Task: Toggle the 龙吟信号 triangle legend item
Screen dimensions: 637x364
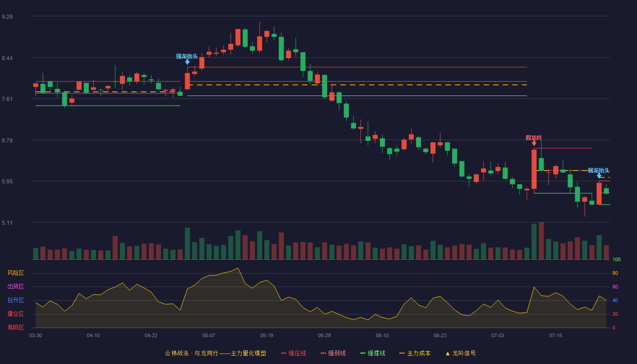Action: (460, 353)
